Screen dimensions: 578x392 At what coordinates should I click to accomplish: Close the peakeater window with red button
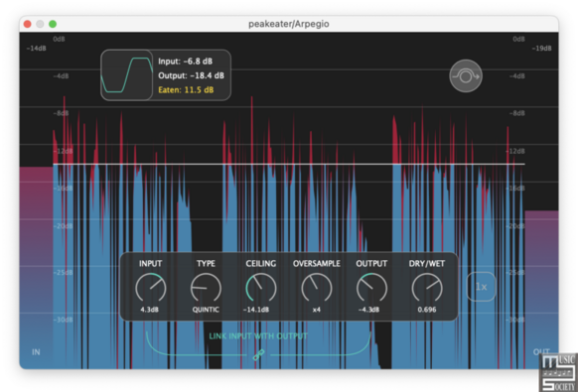27,24
